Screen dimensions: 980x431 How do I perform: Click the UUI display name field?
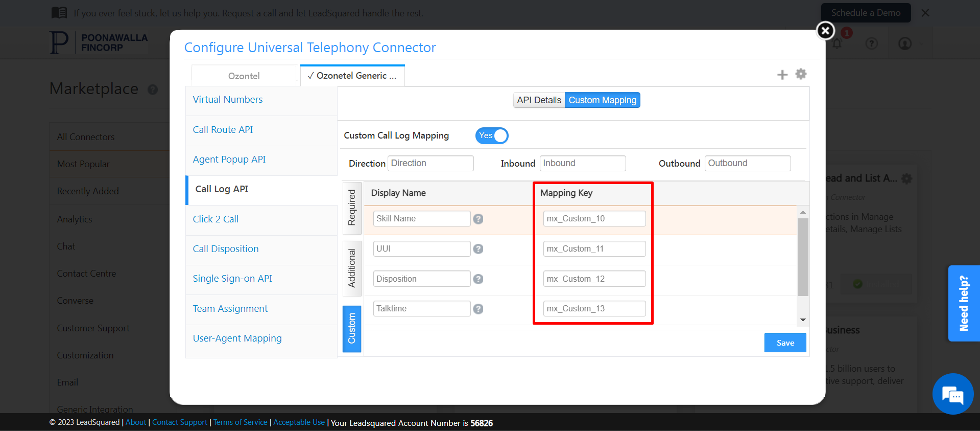(422, 249)
